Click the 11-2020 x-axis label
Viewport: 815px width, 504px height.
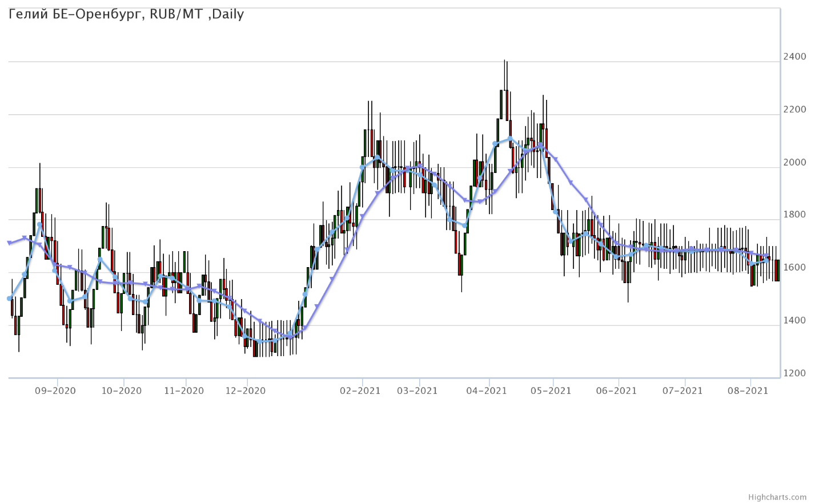pyautogui.click(x=183, y=390)
